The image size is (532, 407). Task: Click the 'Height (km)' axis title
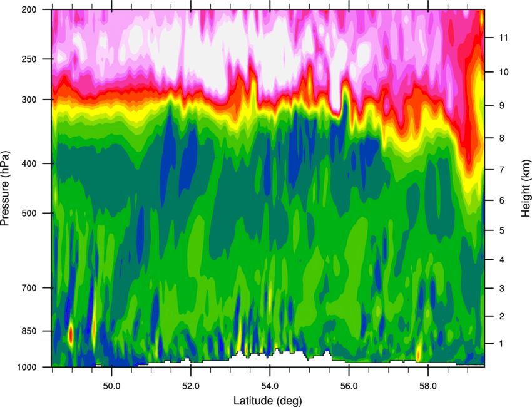tap(526, 190)
